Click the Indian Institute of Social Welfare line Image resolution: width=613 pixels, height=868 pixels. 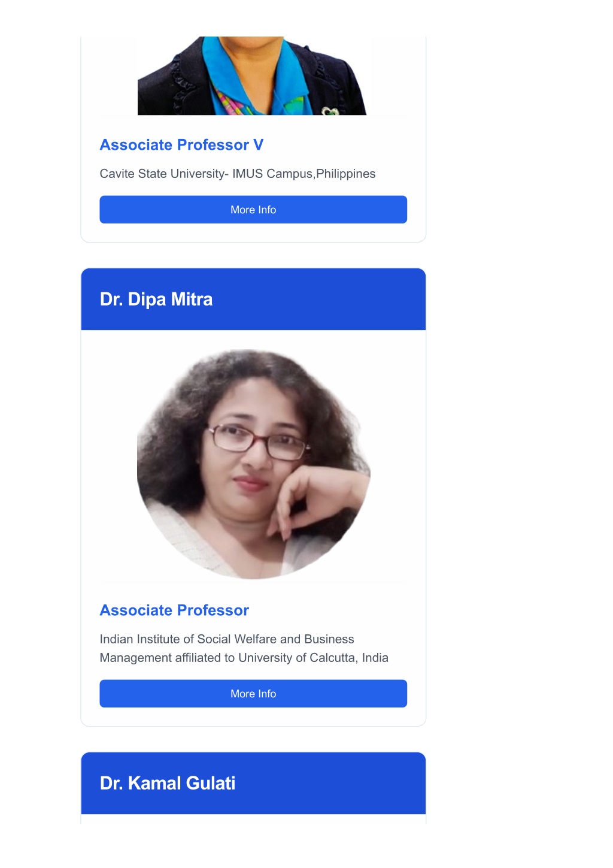pos(227,639)
